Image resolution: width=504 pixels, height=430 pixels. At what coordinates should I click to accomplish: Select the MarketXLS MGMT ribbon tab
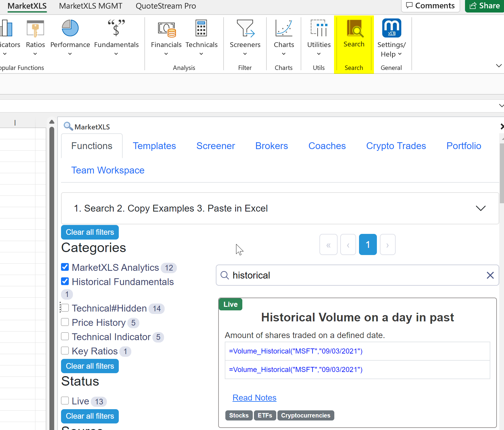point(90,6)
